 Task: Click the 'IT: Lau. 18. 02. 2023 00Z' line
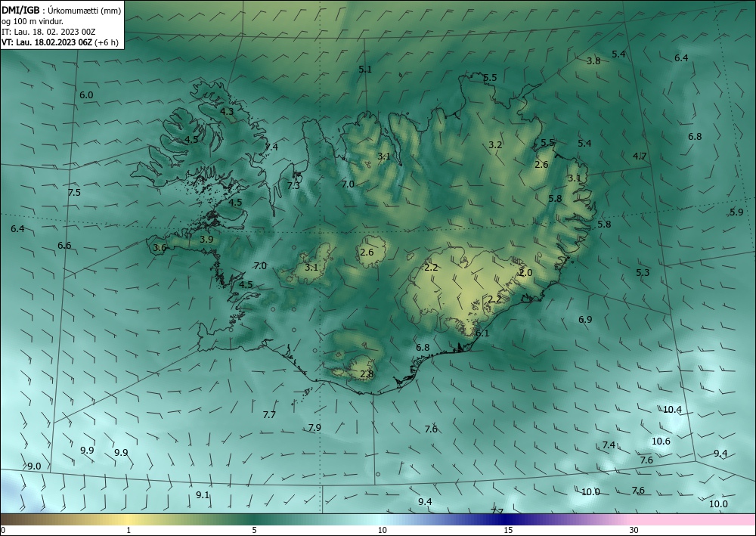pyautogui.click(x=48, y=32)
